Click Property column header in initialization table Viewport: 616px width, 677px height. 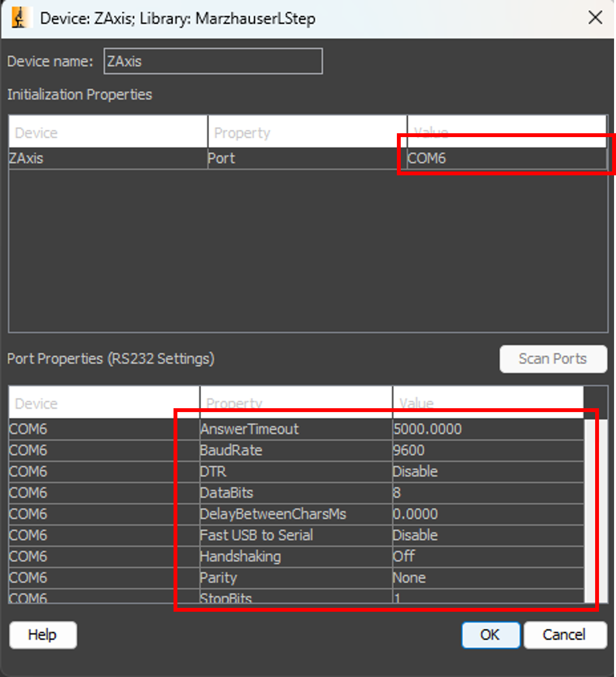[307, 132]
